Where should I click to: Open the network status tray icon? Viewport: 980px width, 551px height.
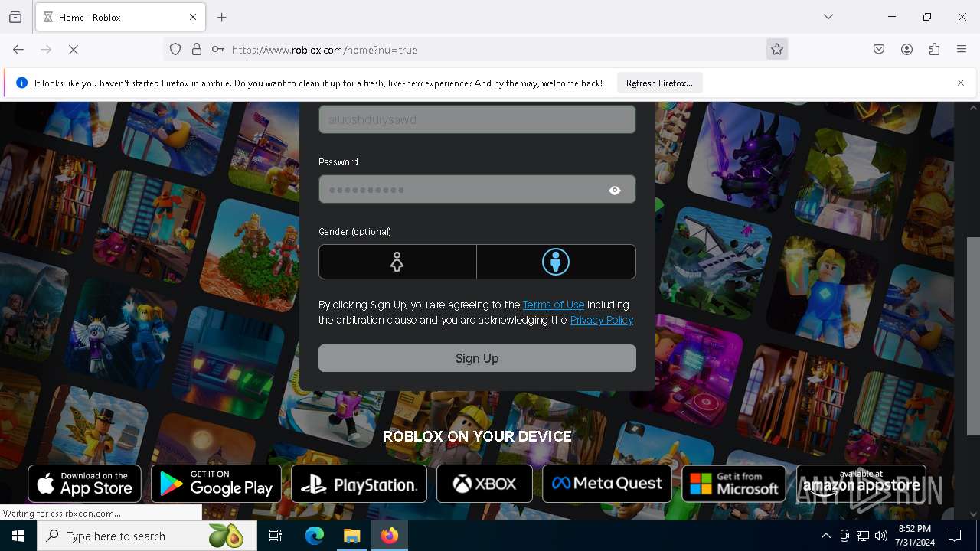(863, 536)
